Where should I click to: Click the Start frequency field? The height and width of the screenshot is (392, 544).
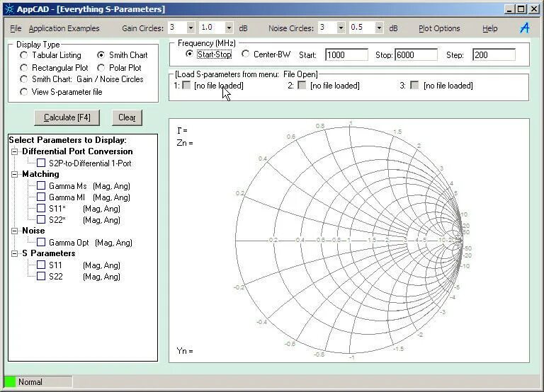[x=346, y=54]
